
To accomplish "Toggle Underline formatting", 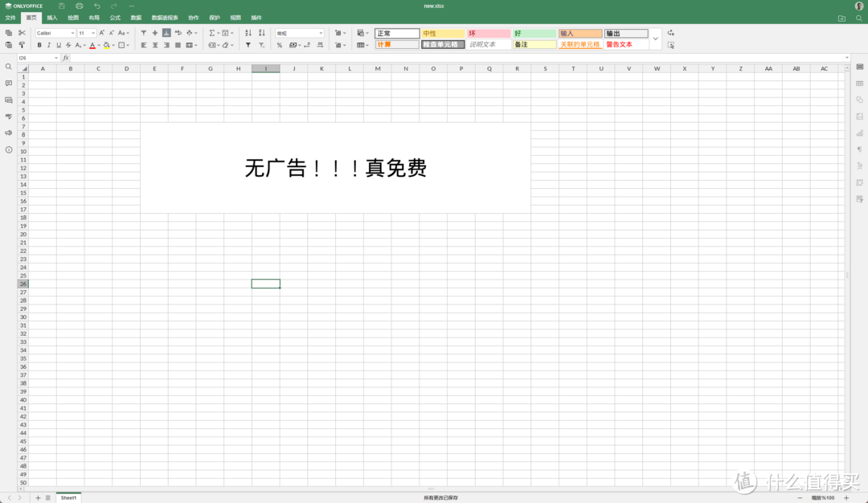I will [x=58, y=45].
